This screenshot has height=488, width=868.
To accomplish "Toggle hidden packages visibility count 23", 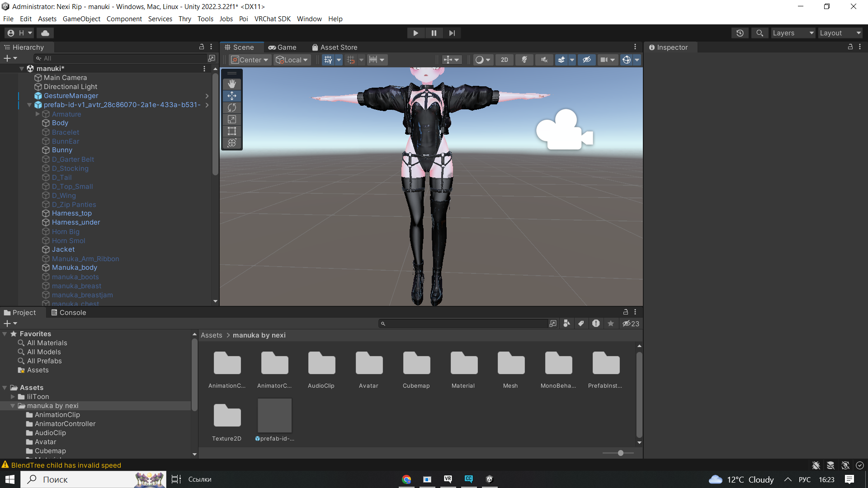I will pyautogui.click(x=631, y=324).
